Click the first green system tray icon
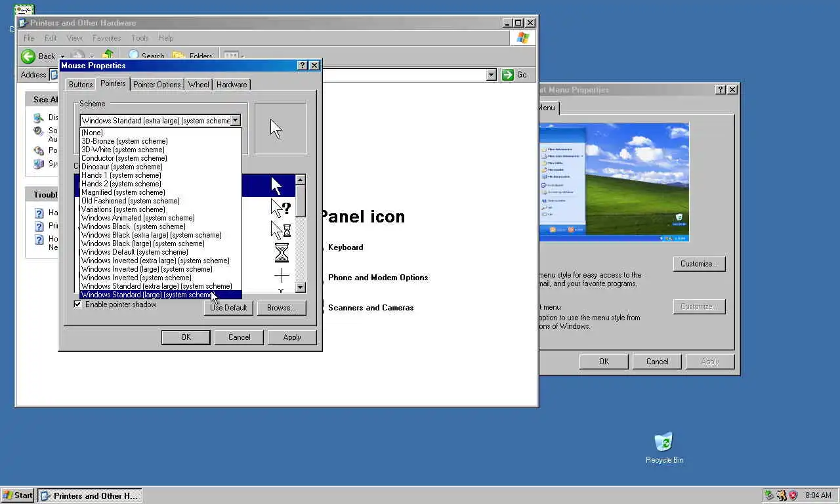 [x=769, y=495]
